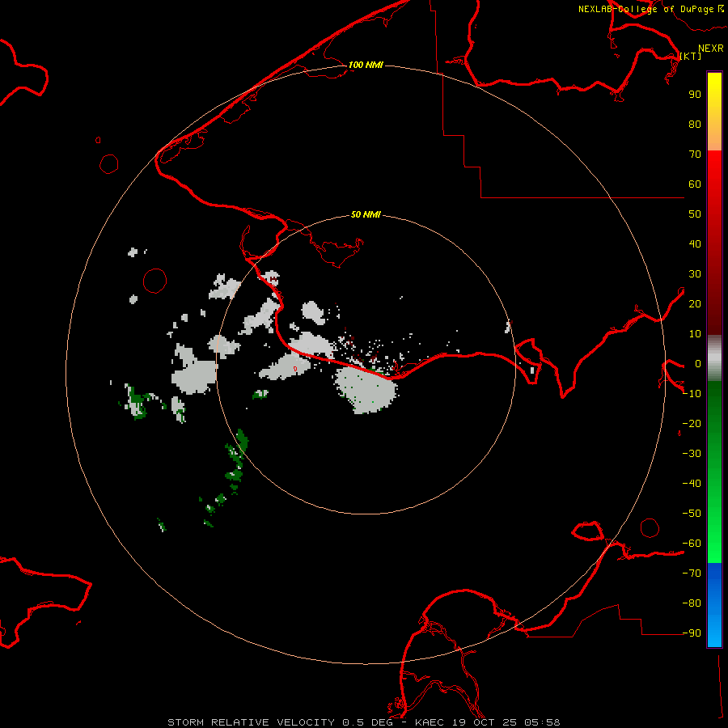Click the 40 value on the color scale
This screenshot has width=728, height=728.
tap(695, 244)
